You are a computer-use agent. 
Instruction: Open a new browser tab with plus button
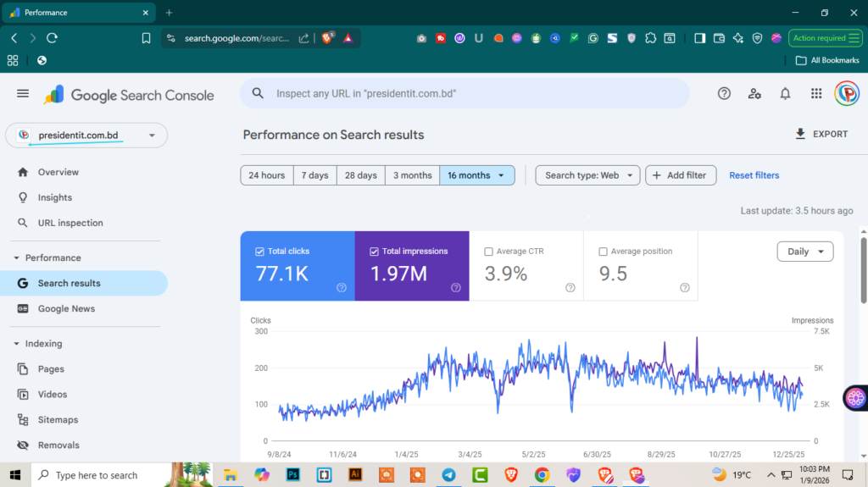pyautogui.click(x=169, y=12)
